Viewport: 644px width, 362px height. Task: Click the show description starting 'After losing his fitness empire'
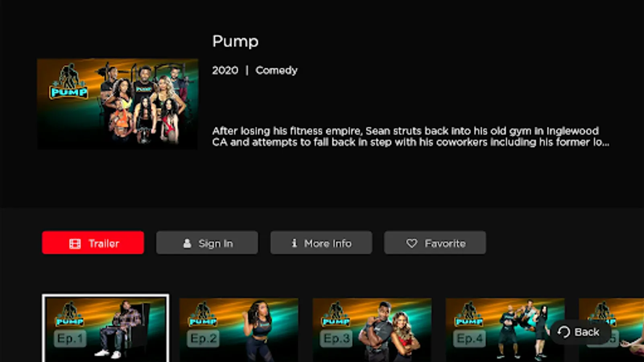tap(411, 137)
